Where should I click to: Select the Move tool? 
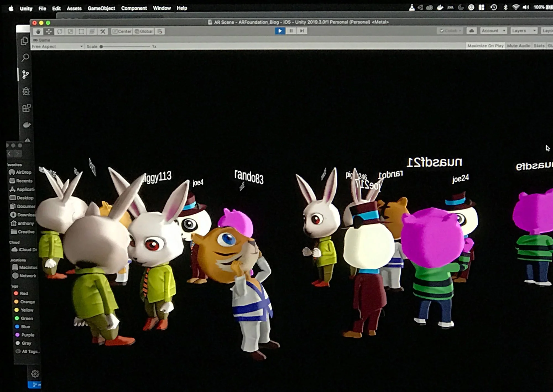49,31
